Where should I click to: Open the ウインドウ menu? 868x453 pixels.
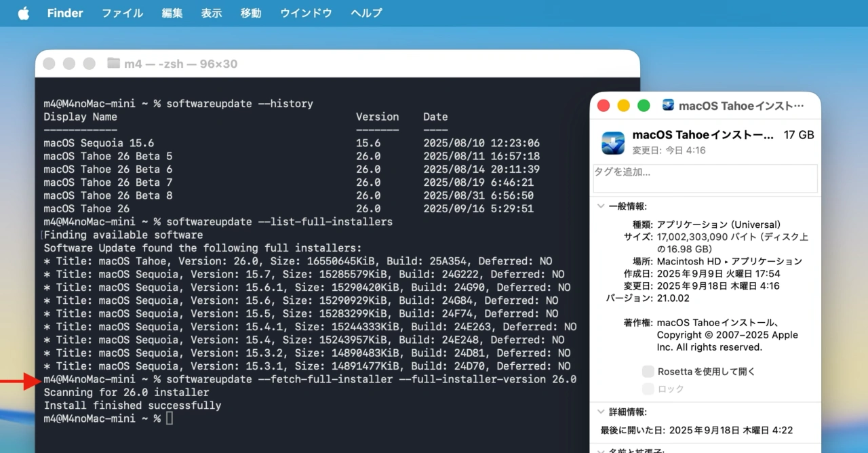[305, 13]
